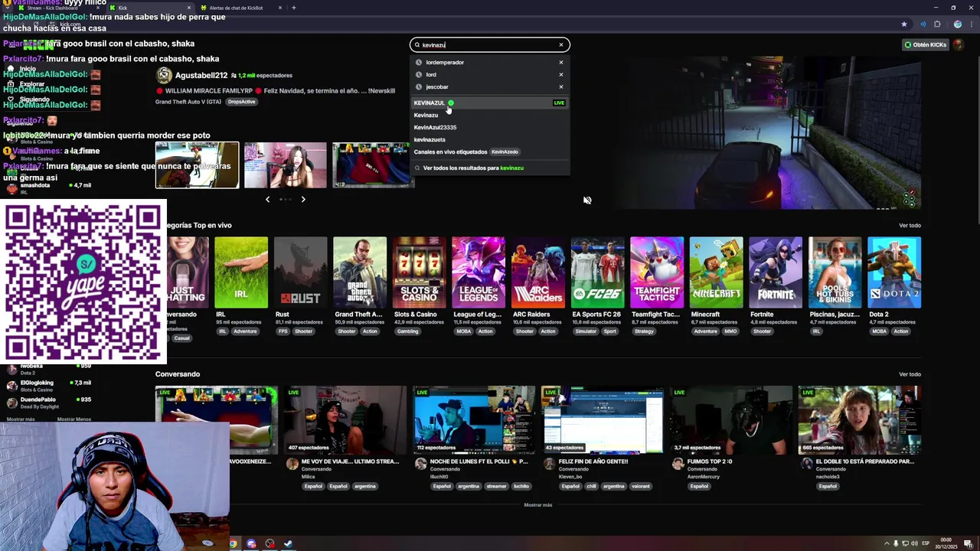Screen dimensions: 980x551
Task: Open the Minecraft category cover
Action: click(716, 272)
